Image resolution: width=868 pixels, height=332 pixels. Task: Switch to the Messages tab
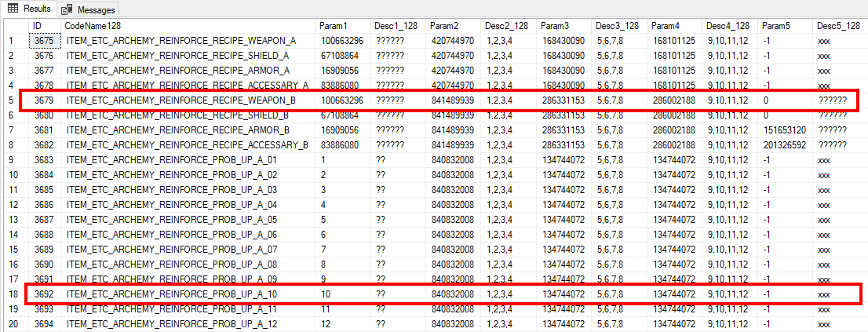[89, 9]
